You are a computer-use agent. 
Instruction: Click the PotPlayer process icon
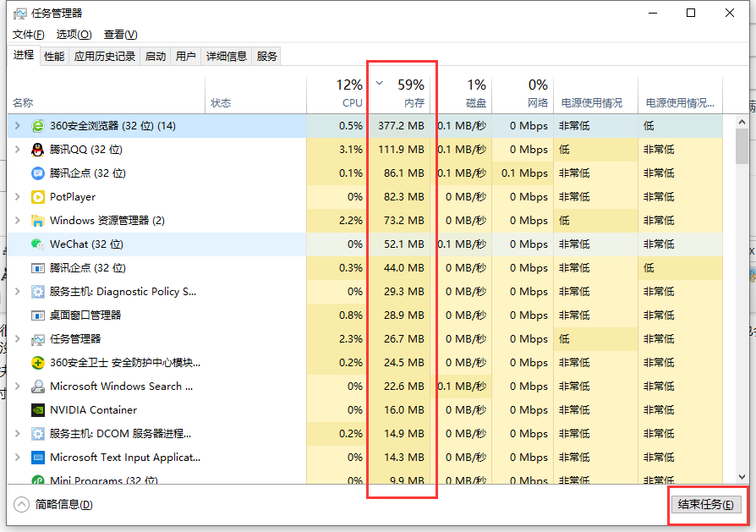coord(37,197)
